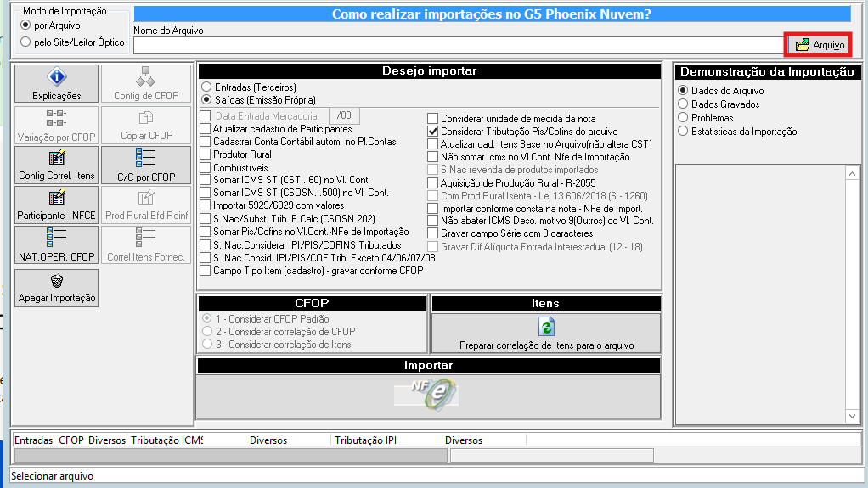The height and width of the screenshot is (488, 868).
Task: Enable the Produtor Rural checkbox
Action: coord(206,154)
